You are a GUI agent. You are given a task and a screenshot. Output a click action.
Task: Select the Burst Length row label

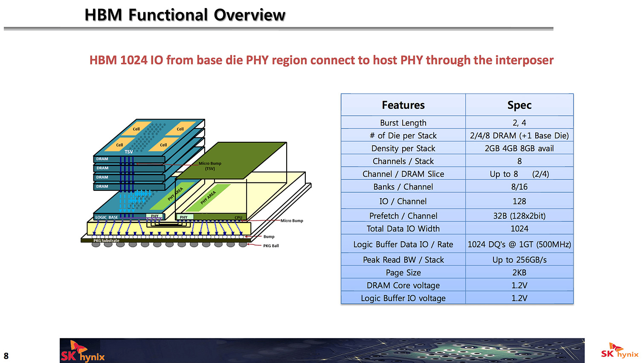[x=403, y=123]
